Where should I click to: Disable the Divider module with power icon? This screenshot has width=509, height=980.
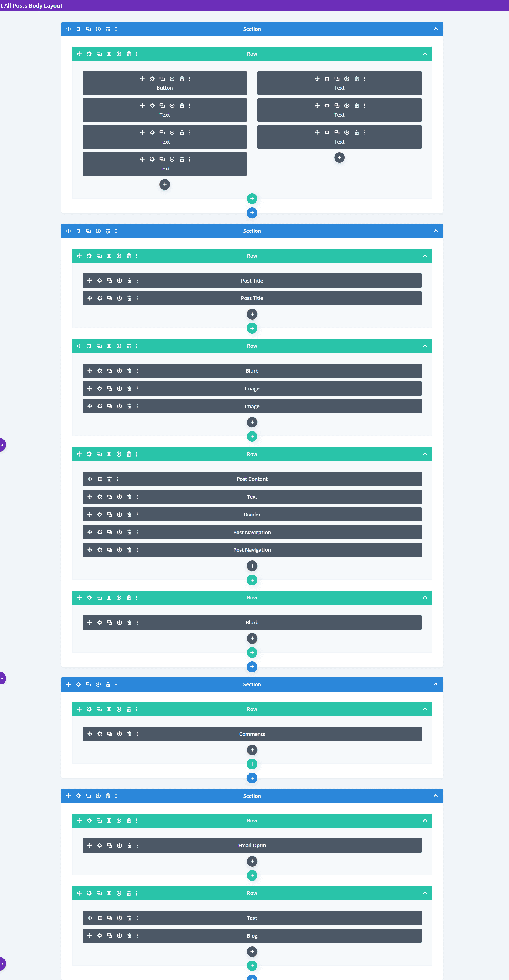120,514
